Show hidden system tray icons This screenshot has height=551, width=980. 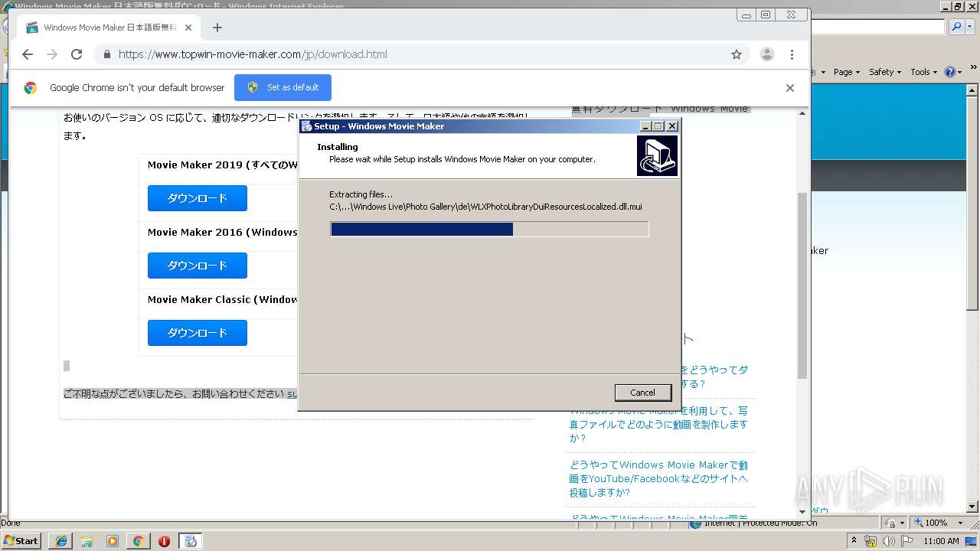854,540
